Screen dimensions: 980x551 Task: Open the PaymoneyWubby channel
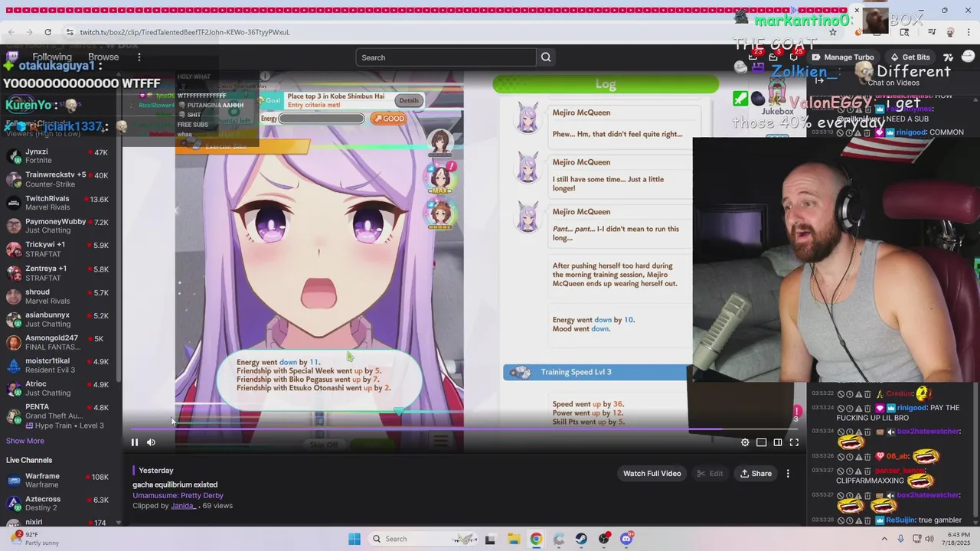click(x=60, y=226)
